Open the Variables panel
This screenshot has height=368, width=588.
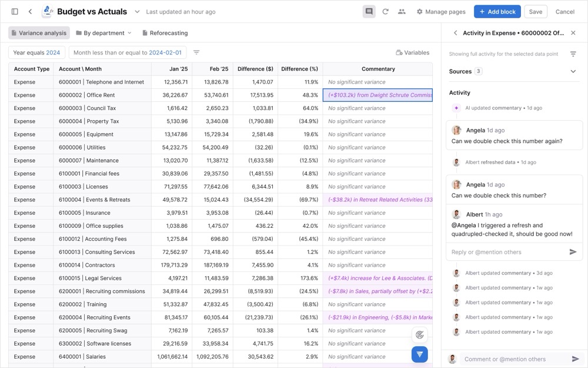pyautogui.click(x=412, y=52)
